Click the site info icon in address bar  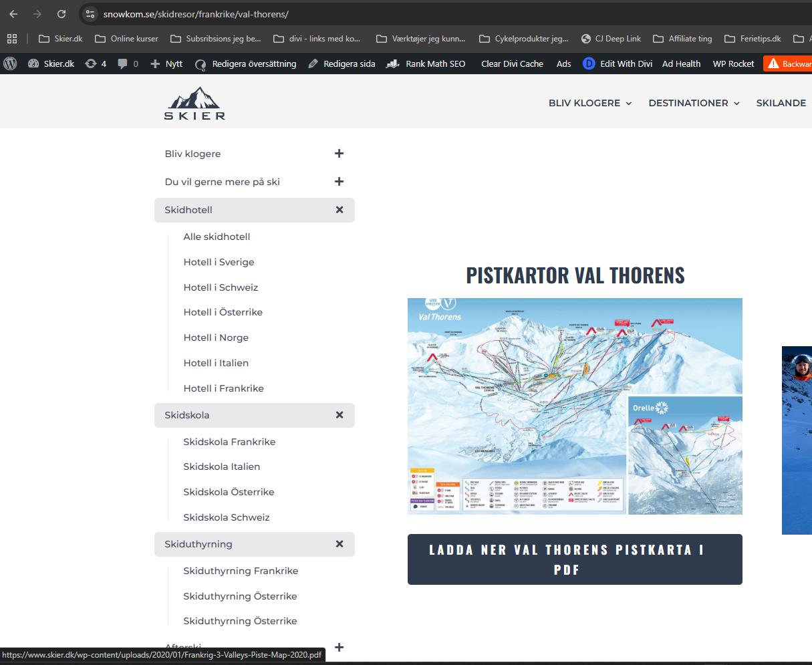click(90, 14)
